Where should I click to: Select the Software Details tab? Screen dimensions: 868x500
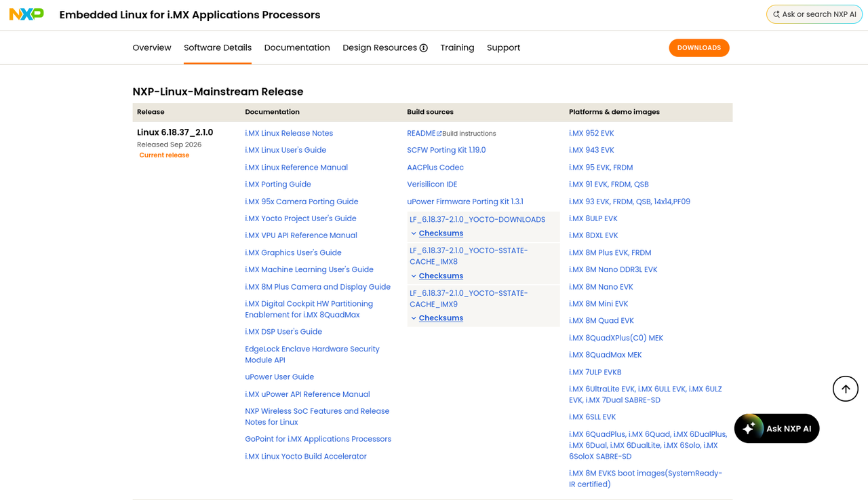point(218,47)
